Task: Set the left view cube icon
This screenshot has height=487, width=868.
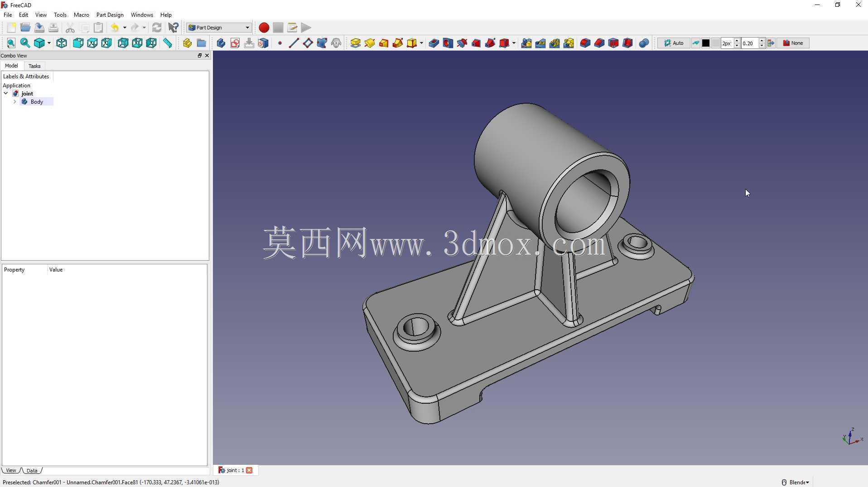Action: (x=151, y=43)
